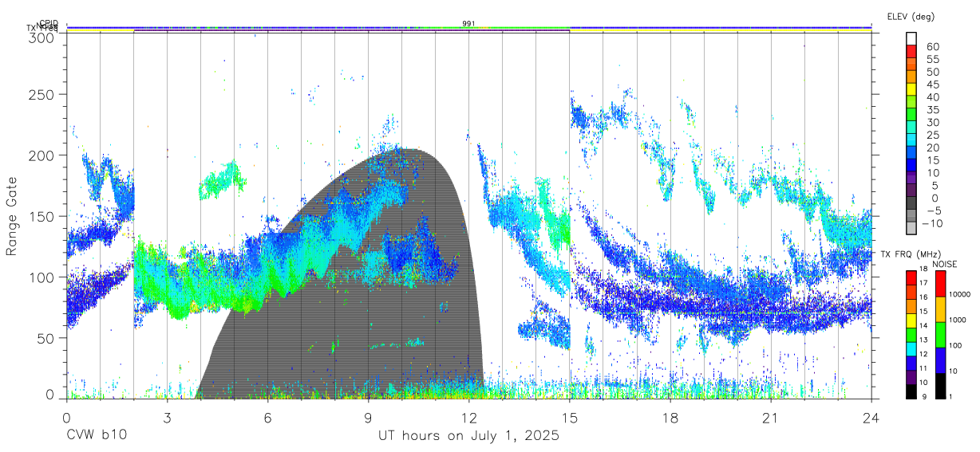980x452 pixels.
Task: Click the Range Gate y-axis title
Action: coord(12,216)
